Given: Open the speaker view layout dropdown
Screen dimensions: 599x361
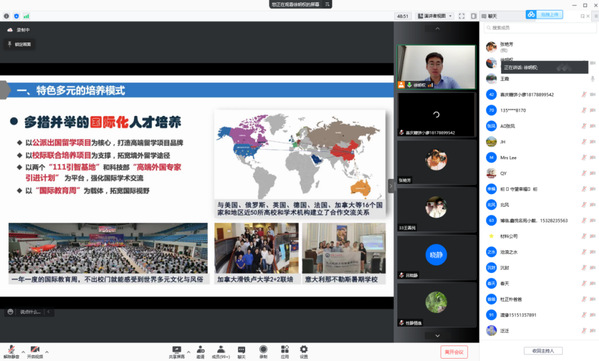Looking at the screenshot, I should 435,16.
